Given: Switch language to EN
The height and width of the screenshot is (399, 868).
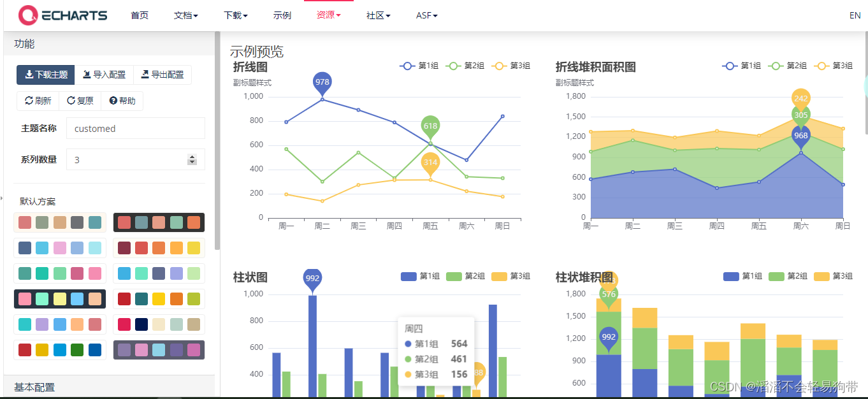Looking at the screenshot, I should tap(855, 15).
